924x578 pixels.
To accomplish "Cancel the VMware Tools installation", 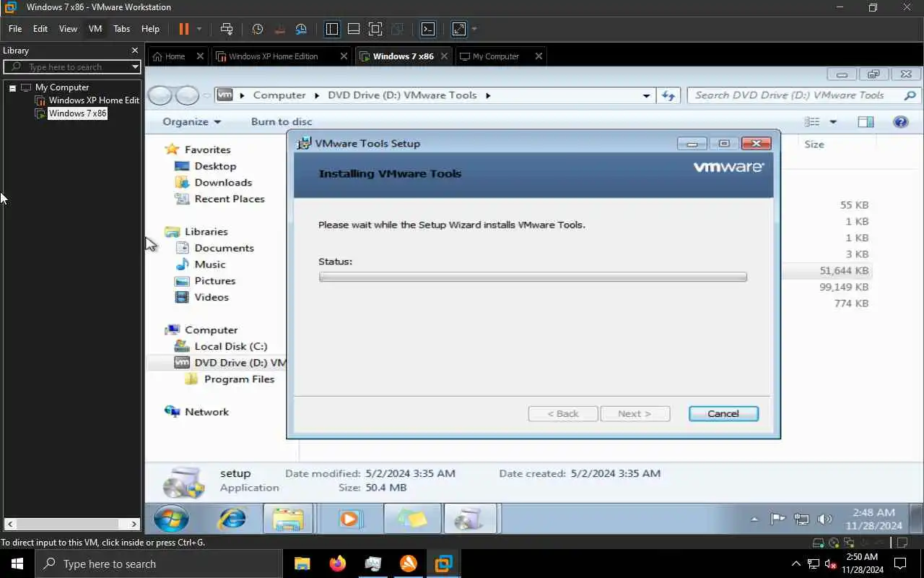I will pos(723,414).
